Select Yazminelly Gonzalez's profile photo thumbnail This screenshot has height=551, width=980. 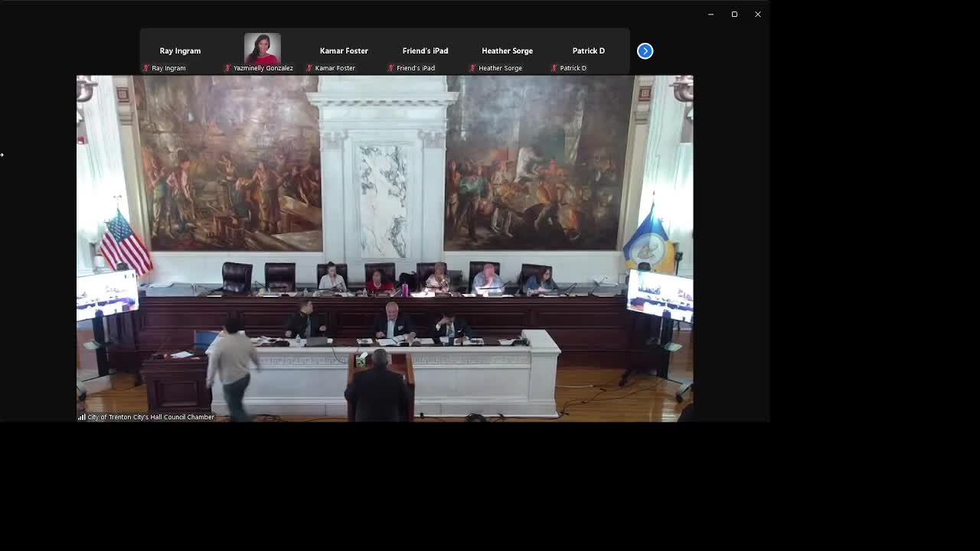point(262,48)
